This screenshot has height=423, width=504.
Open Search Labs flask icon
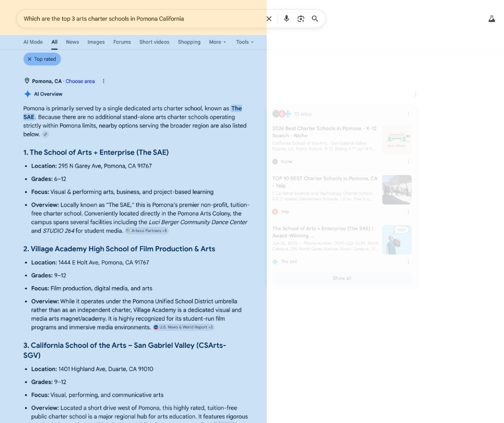point(492,19)
